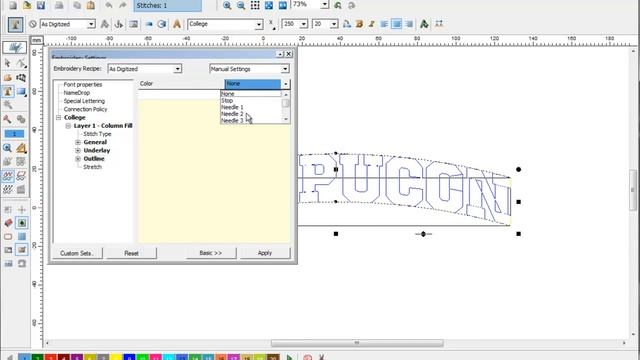Align lettering right
The width and height of the screenshot is (640, 360).
tap(409, 24)
